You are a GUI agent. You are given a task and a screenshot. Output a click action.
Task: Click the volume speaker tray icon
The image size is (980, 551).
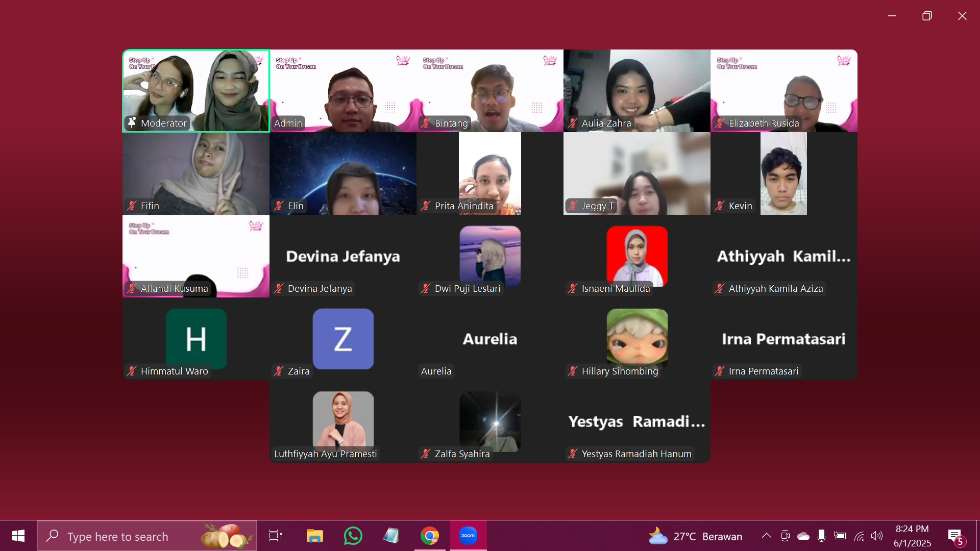[x=877, y=536]
